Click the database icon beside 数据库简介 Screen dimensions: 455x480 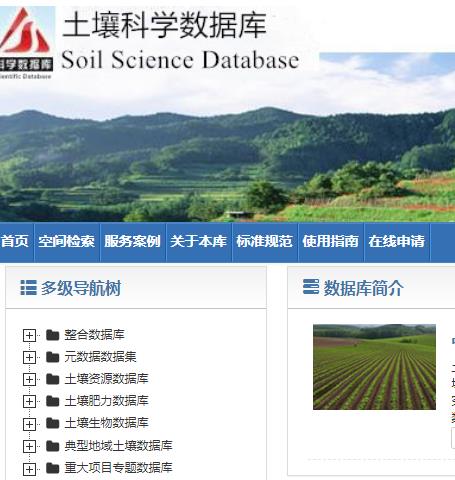(x=311, y=287)
